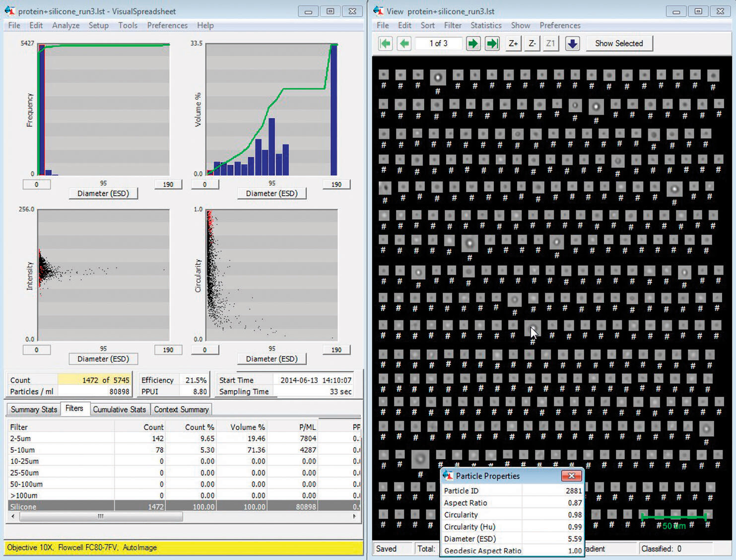Select the Z+ zoom in tool
736x560 pixels.
coord(513,43)
